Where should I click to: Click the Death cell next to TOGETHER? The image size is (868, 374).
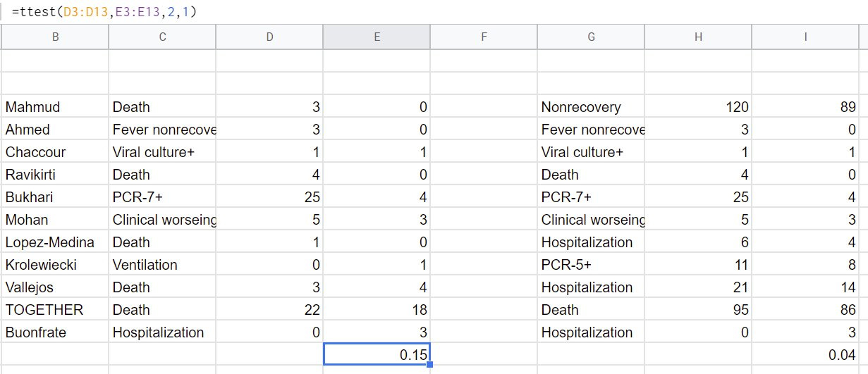162,310
